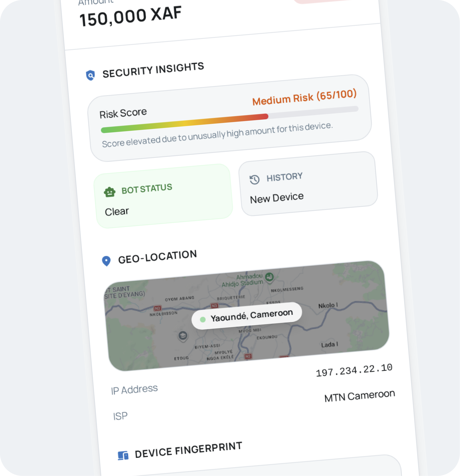460x476 pixels.
Task: Click the Bot Status robot icon
Action: [x=110, y=192]
